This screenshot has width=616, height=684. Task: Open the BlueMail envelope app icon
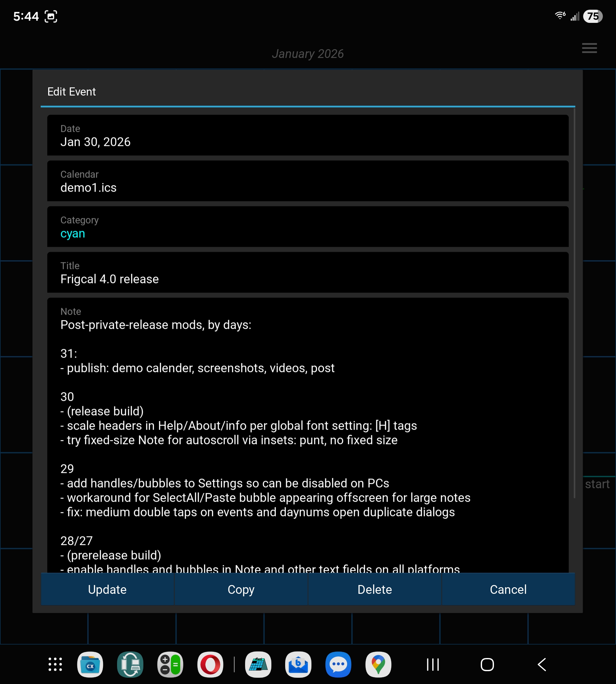coord(298,664)
